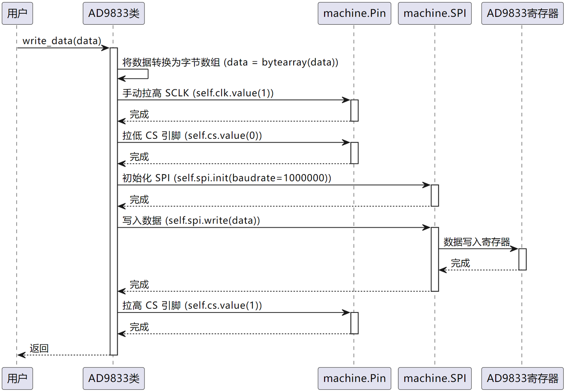Screen dimensions: 566x392
Task: Click the 数据写入寄存器 message label
Action: [x=477, y=242]
